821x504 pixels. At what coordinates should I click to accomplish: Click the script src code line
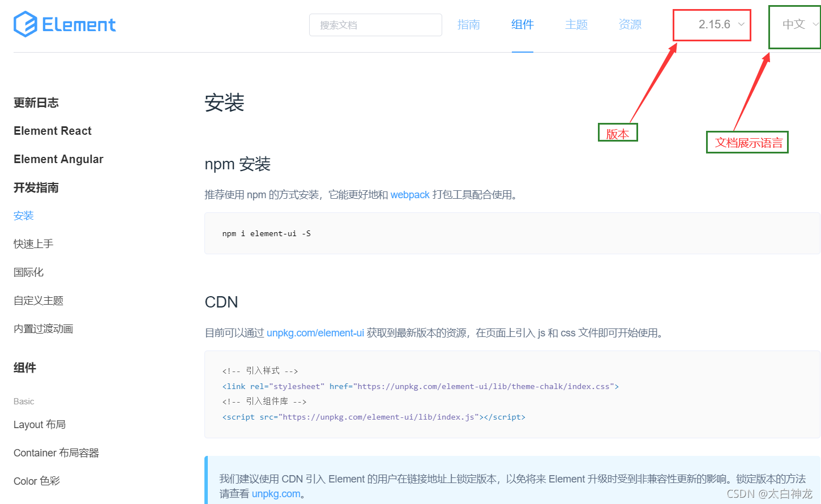coord(374,417)
